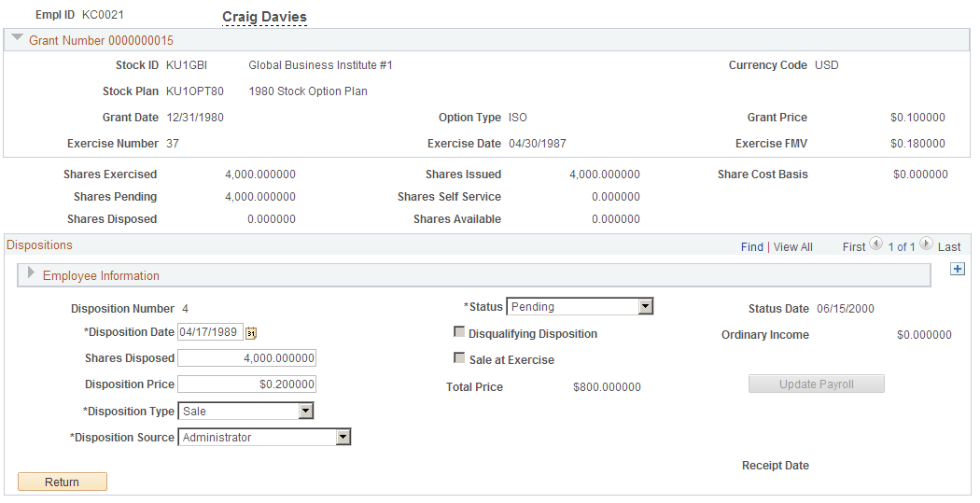Click into the Disposition Price input field

(247, 384)
